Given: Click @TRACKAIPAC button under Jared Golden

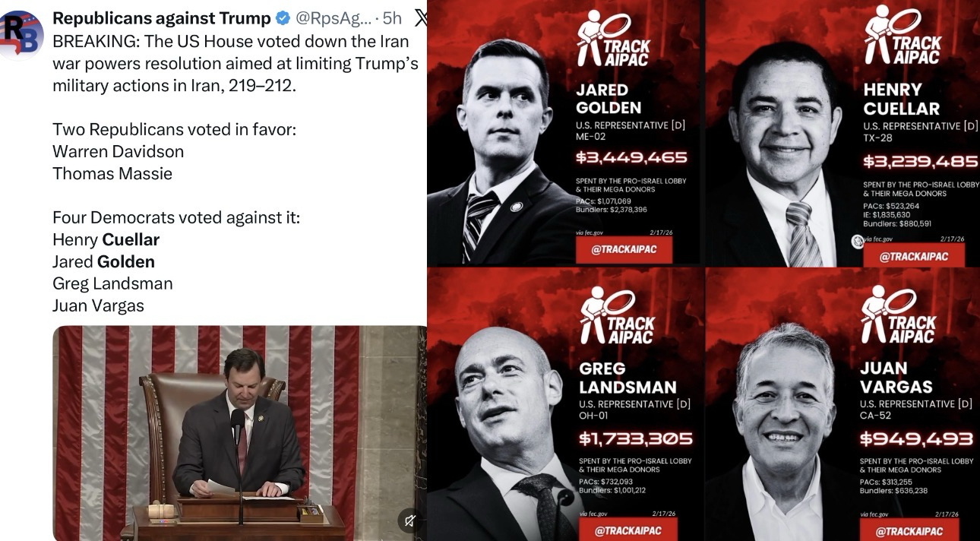Looking at the screenshot, I should 624,249.
